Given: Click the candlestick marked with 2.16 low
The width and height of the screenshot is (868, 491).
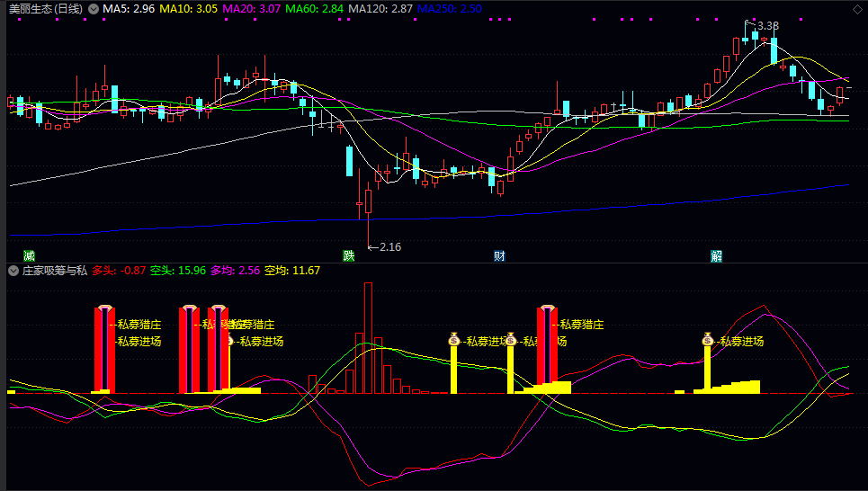Looking at the screenshot, I should click(368, 202).
